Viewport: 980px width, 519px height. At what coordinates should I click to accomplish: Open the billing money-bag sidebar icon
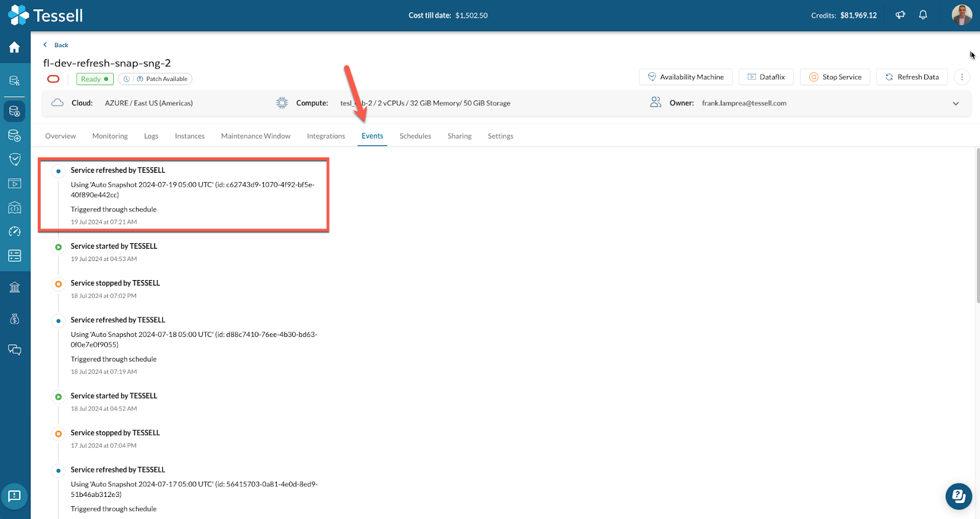click(15, 319)
